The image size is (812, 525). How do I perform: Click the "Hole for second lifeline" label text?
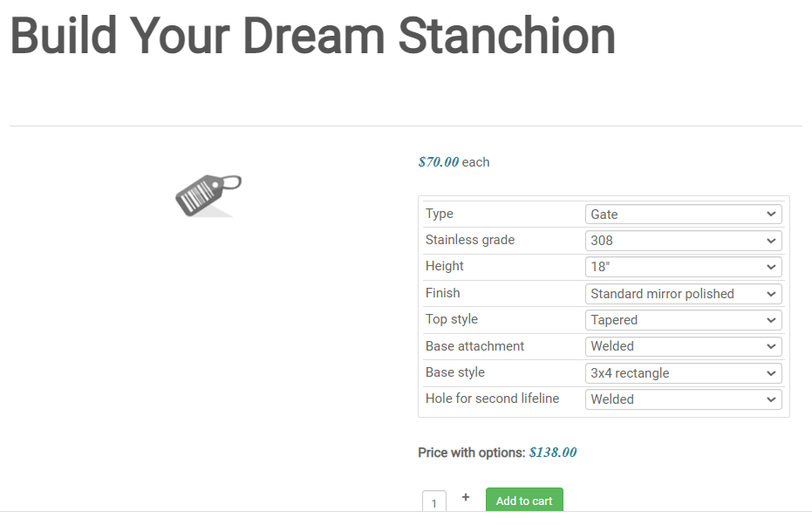pos(492,399)
